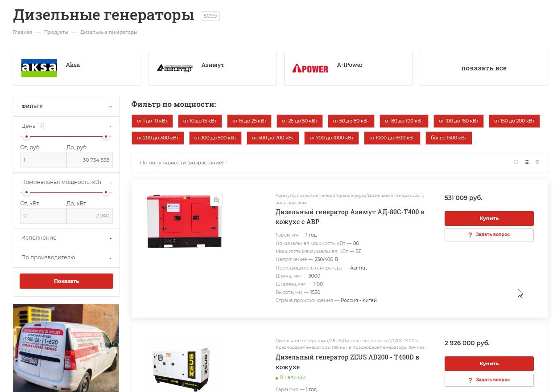553x392 pixels.
Task: Expand the По производителю filter section
Action: tap(66, 257)
